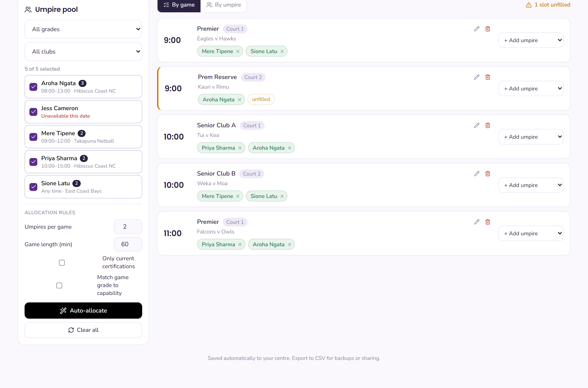This screenshot has width=588, height=388.
Task: Focus the Game length minutes field
Action: [128, 244]
